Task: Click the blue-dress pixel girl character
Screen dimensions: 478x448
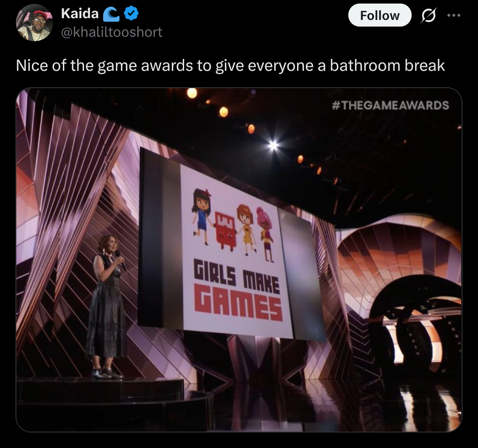Action: pyautogui.click(x=200, y=216)
